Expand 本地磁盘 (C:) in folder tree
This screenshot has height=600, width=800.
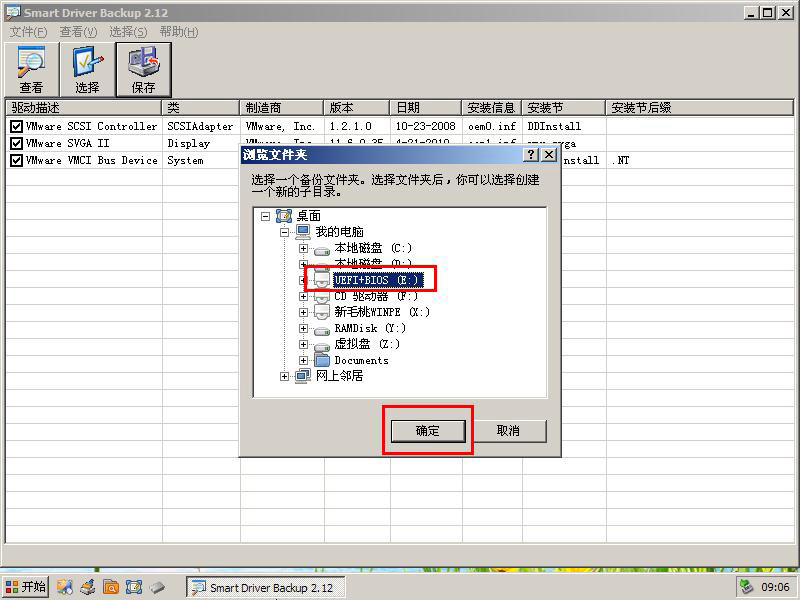pos(304,248)
